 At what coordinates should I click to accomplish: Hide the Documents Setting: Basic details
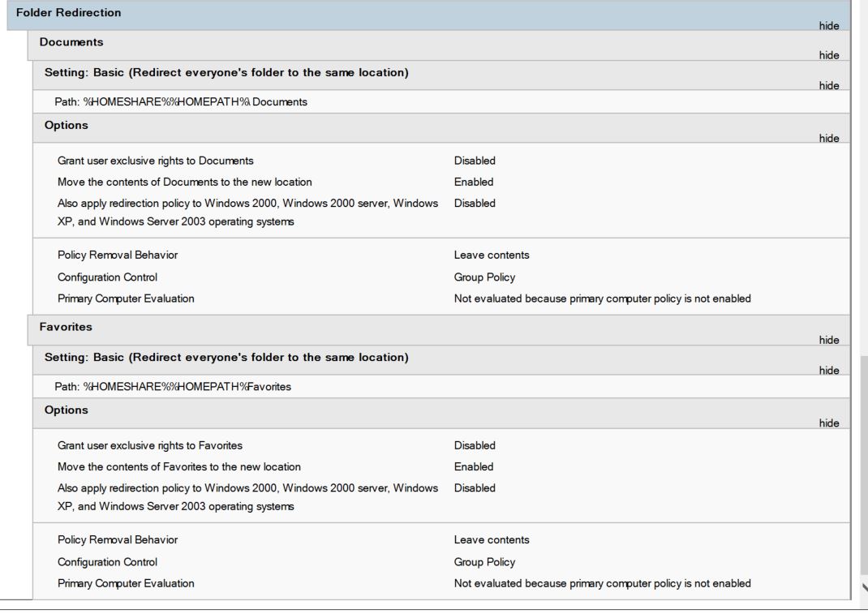pos(828,84)
